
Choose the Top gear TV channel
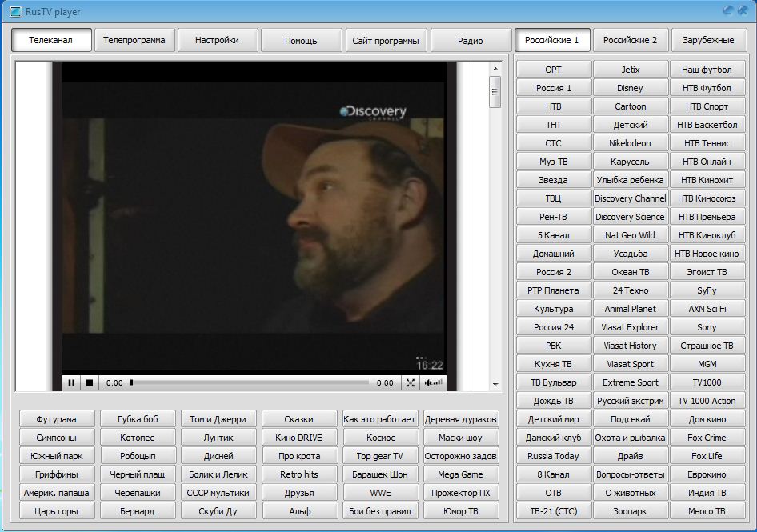(x=380, y=456)
